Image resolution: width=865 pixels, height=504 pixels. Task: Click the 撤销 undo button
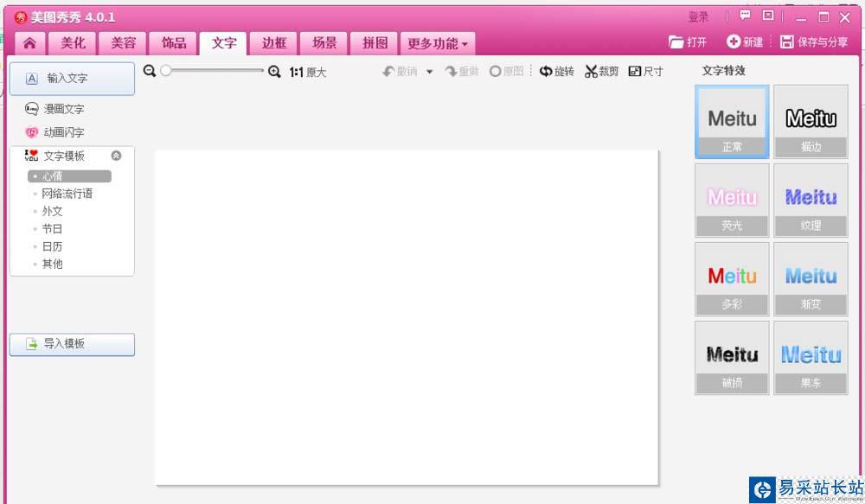click(400, 72)
